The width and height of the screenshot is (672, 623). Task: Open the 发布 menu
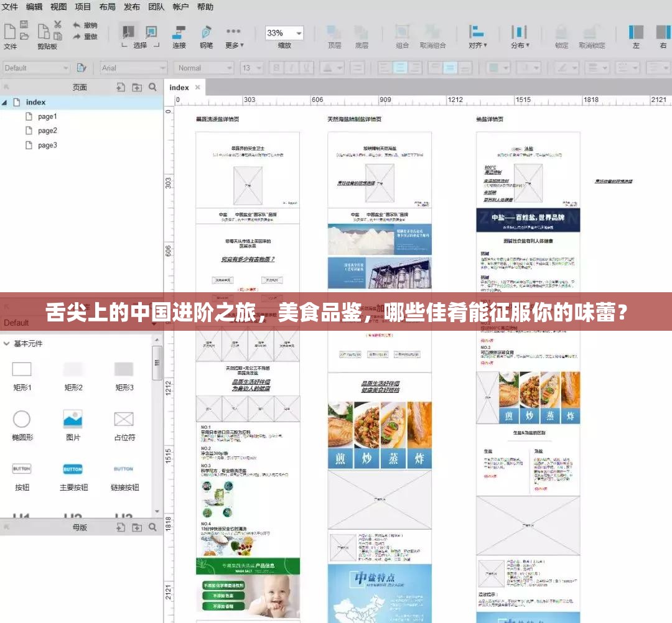tap(132, 7)
